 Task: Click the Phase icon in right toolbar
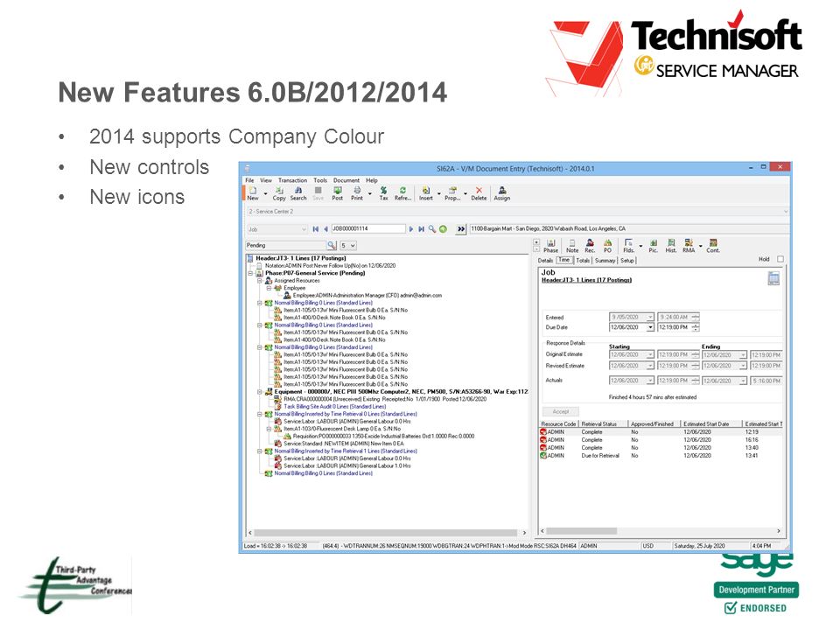click(x=550, y=246)
